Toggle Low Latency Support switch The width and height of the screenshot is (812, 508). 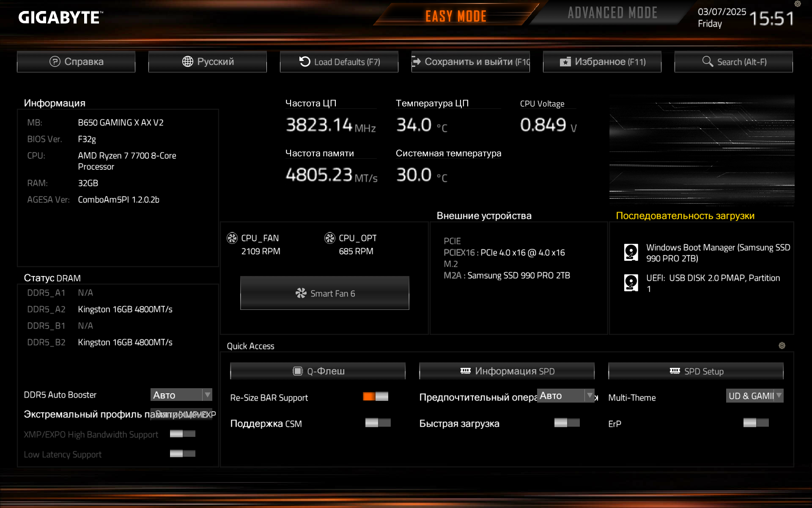pos(183,453)
